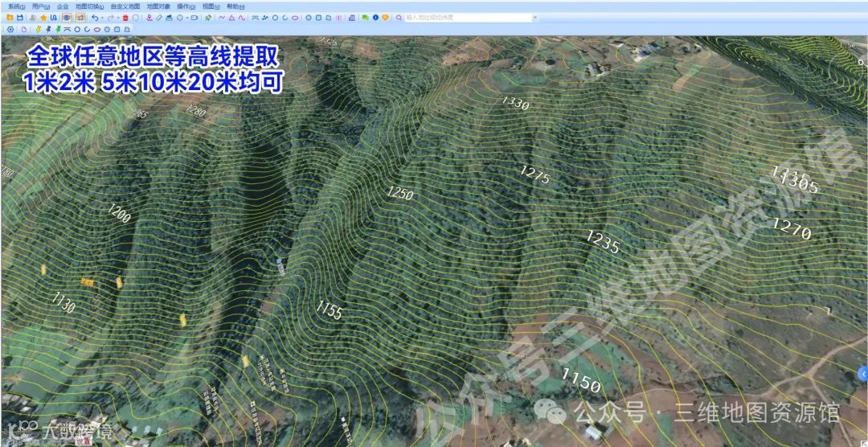Open the green chat message icon
The height and width of the screenshot is (447, 868).
tap(366, 18)
